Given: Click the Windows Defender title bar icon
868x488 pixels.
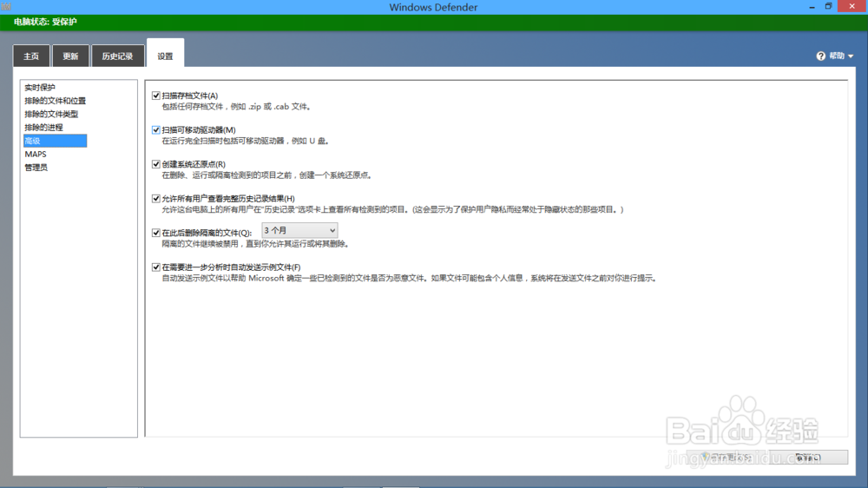Looking at the screenshot, I should point(6,7).
